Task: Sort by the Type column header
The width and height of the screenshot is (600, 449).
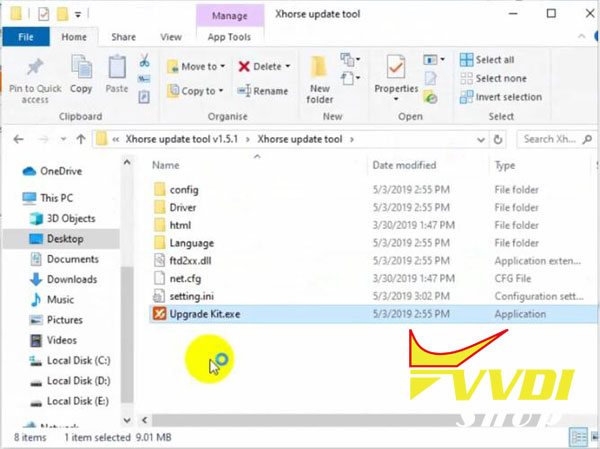Action: point(505,166)
